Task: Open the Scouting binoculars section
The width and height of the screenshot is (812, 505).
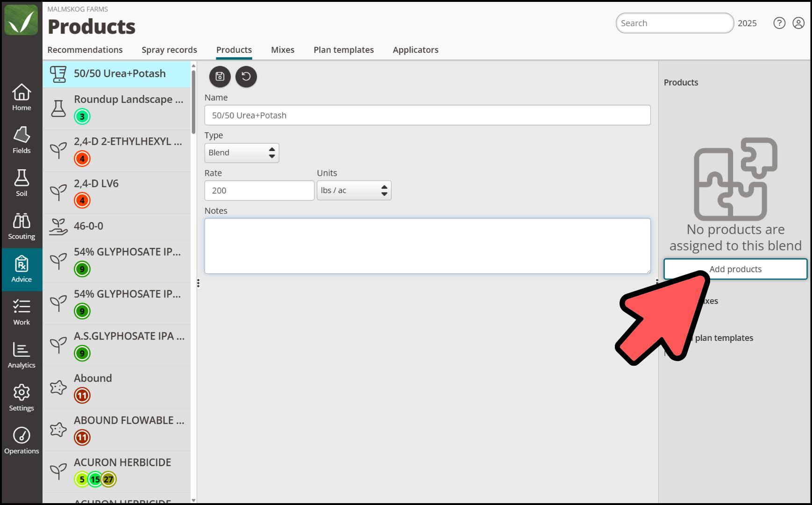Action: pos(21,226)
